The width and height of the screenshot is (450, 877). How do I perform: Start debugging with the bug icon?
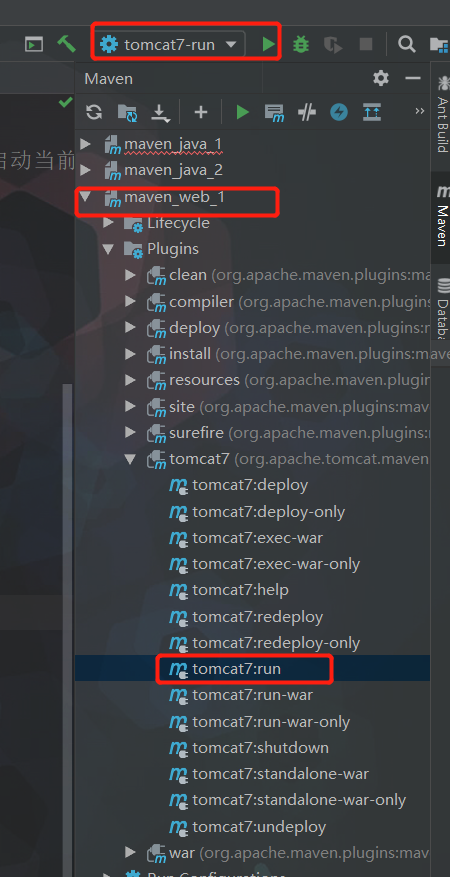[301, 44]
